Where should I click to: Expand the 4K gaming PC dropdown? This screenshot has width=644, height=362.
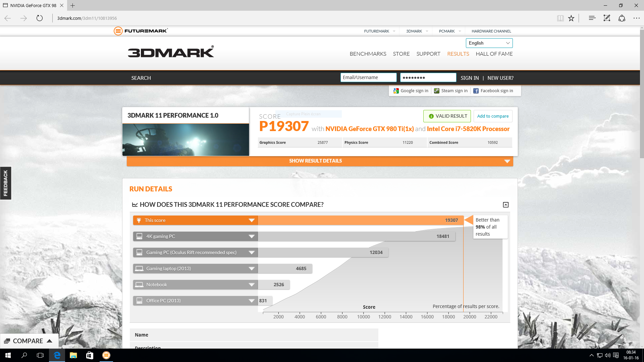click(x=252, y=236)
